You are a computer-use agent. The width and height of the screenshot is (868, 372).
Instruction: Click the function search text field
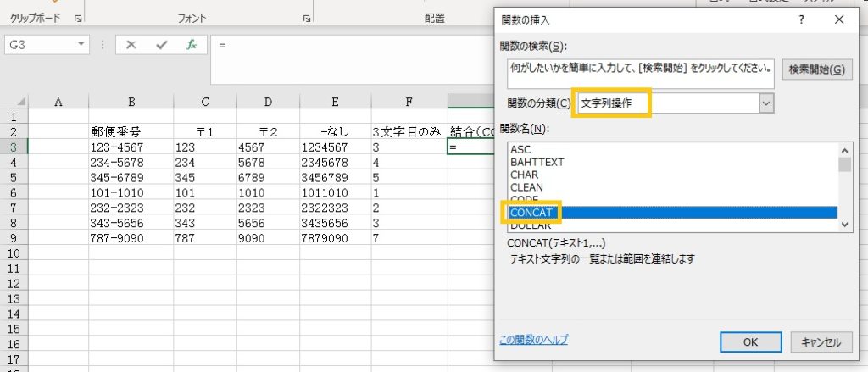[x=638, y=70]
